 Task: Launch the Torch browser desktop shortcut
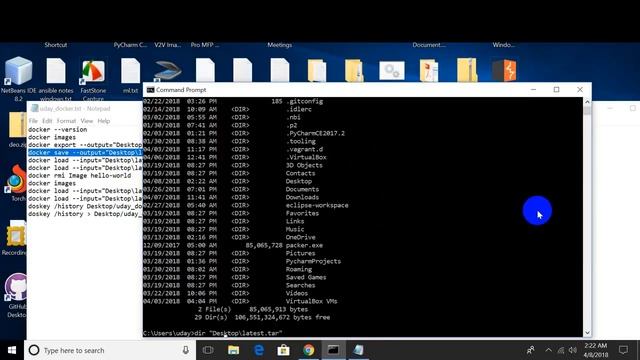coord(16,183)
